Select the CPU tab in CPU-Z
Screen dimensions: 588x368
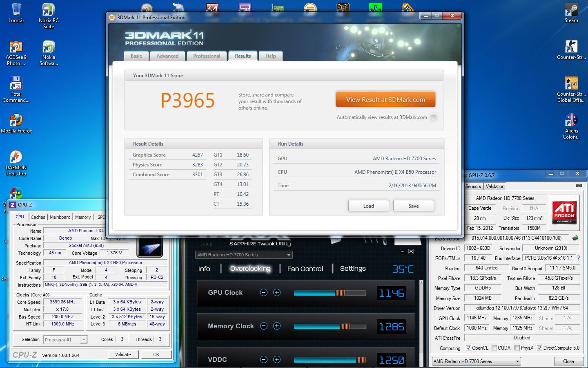(x=20, y=217)
